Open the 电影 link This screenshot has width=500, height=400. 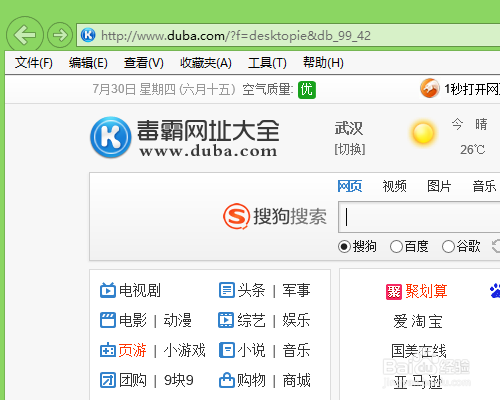tap(133, 320)
